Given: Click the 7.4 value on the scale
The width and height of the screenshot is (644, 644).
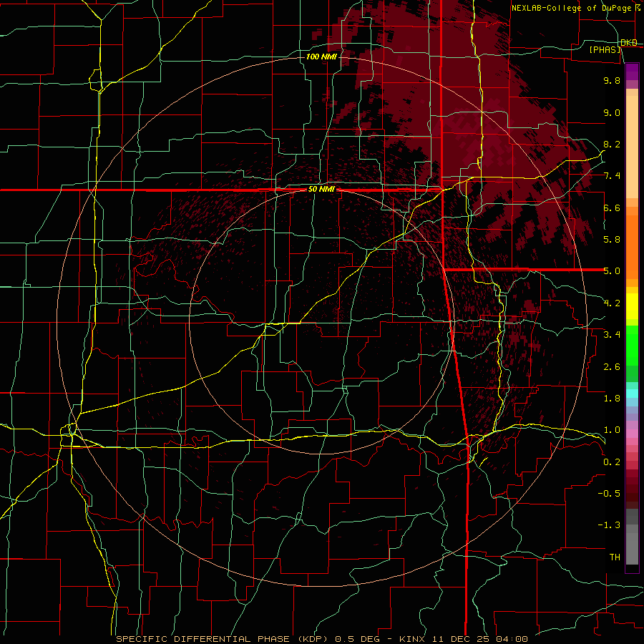Looking at the screenshot, I should [x=612, y=176].
